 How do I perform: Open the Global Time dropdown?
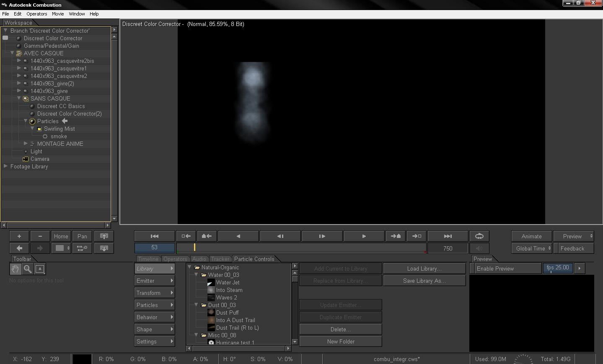(x=531, y=248)
